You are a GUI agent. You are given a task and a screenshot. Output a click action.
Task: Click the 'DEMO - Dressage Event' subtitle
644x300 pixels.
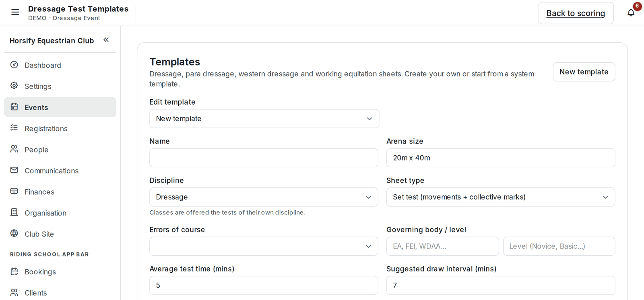(64, 18)
